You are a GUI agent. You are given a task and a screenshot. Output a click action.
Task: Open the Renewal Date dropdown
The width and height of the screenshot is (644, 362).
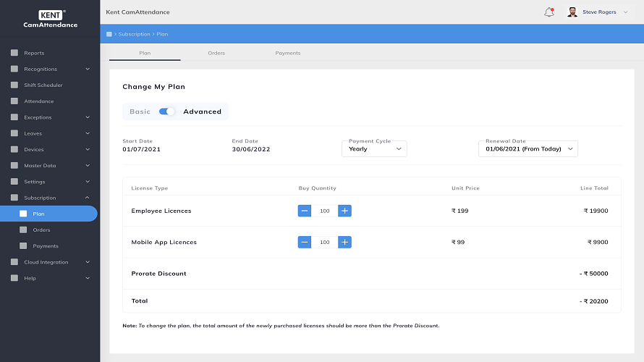tap(528, 149)
